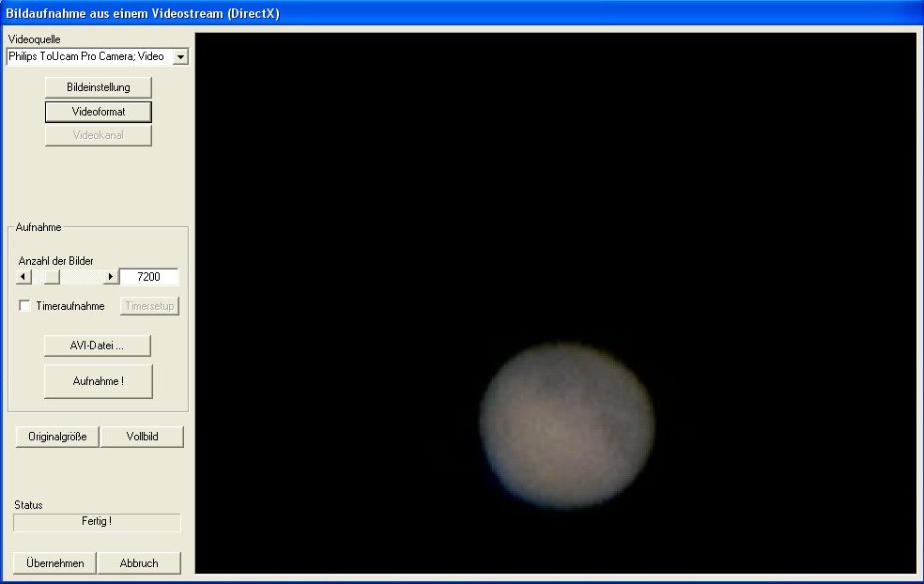Start recording with the Aufnahme! button
Viewport: 924px width, 584px height.
click(98, 381)
